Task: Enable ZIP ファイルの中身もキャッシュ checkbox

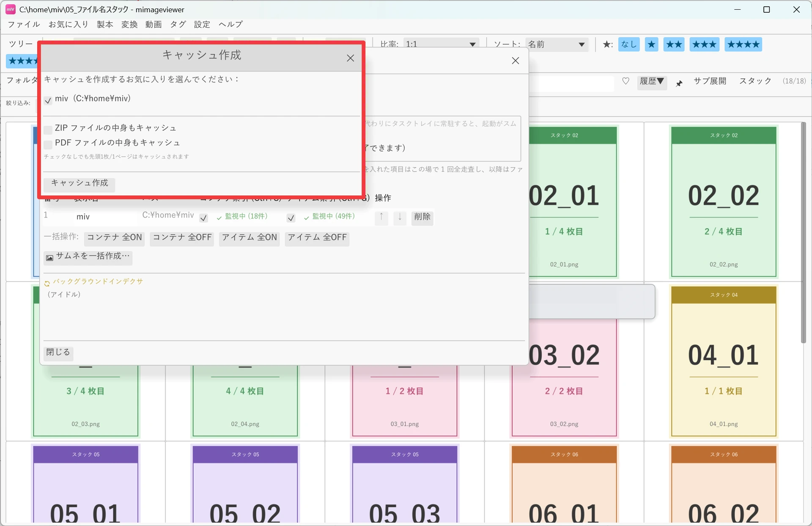Action: pyautogui.click(x=48, y=129)
